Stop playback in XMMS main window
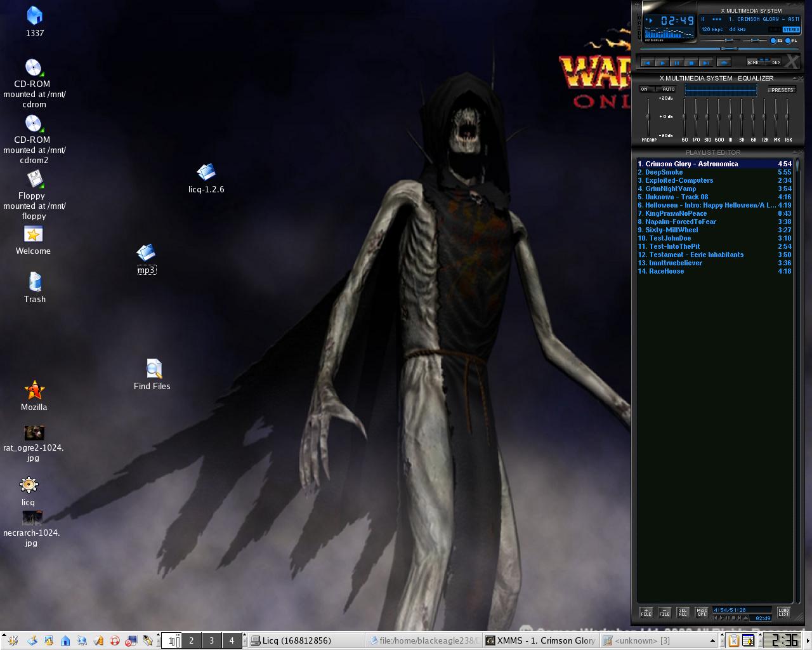The image size is (812, 650). click(x=691, y=63)
